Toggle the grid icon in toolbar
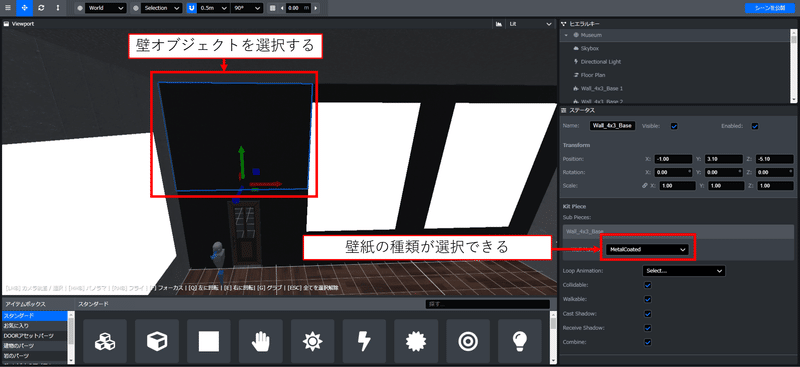800x367 pixels. (272, 8)
